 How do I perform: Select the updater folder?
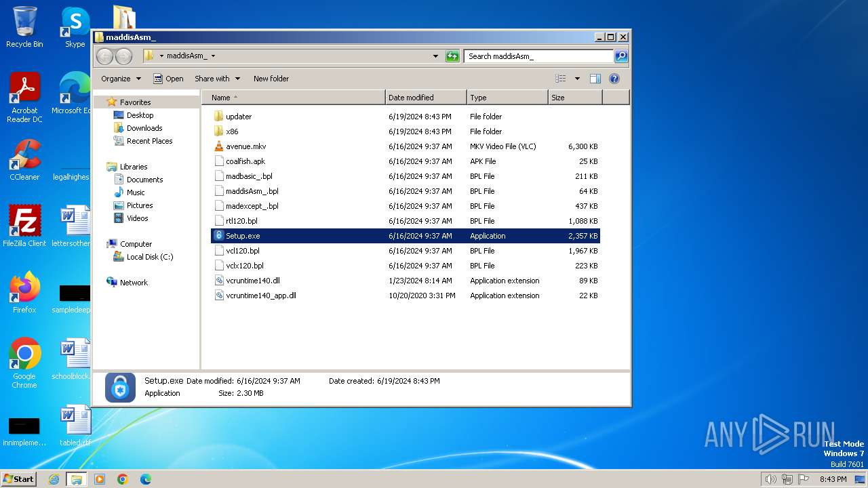pyautogui.click(x=406, y=117)
